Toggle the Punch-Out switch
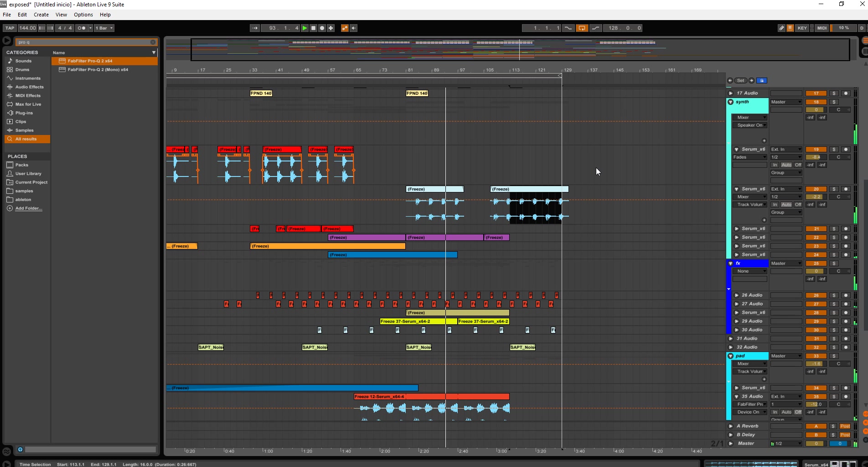This screenshot has width=868, height=467. [595, 28]
